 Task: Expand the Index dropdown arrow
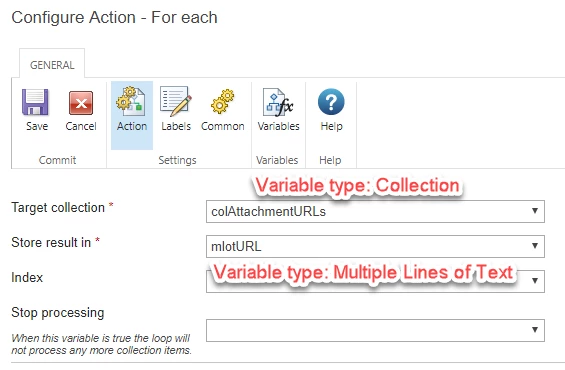click(x=535, y=281)
